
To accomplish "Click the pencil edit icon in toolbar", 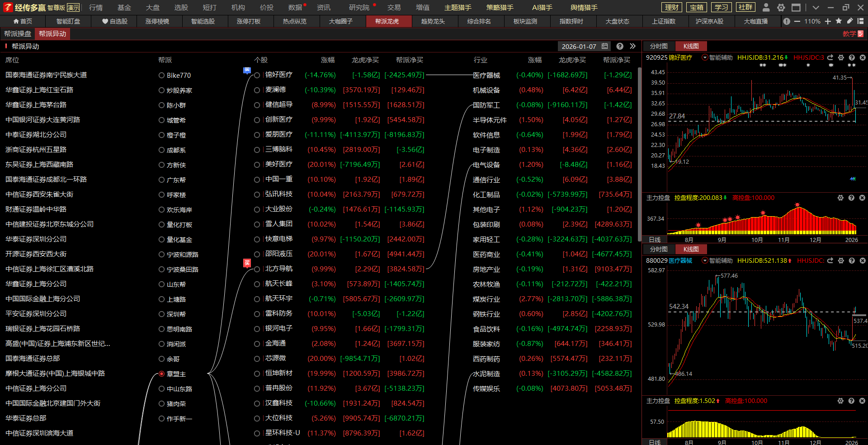I will tap(850, 21).
